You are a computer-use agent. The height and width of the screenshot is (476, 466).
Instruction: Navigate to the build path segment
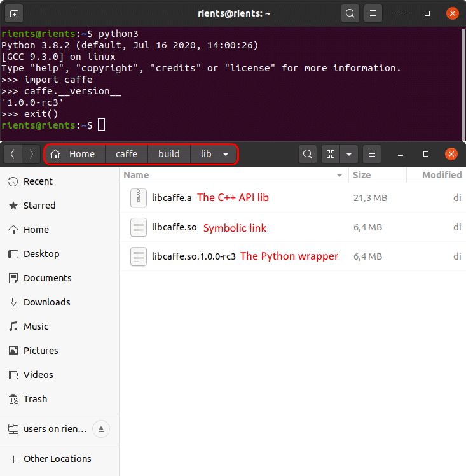(169, 154)
